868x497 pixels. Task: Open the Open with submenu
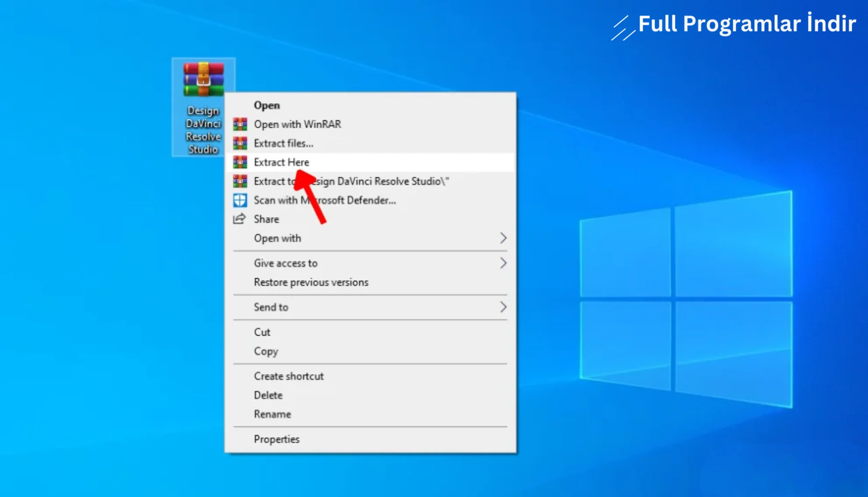point(370,238)
